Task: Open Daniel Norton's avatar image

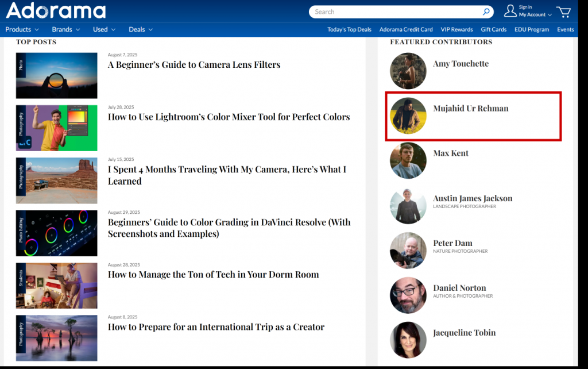Action: 408,295
